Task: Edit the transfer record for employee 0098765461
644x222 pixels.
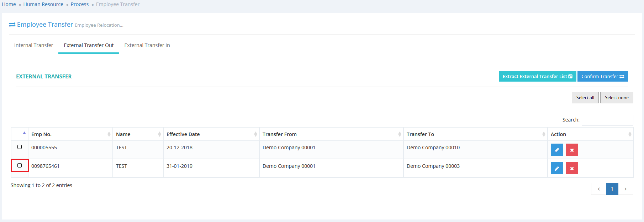Action: 556,168
